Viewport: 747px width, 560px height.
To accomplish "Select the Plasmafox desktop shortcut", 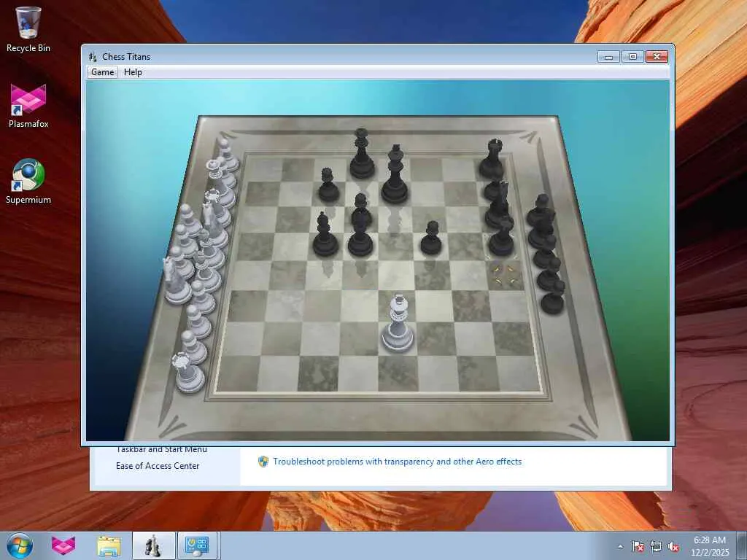I will [x=28, y=106].
